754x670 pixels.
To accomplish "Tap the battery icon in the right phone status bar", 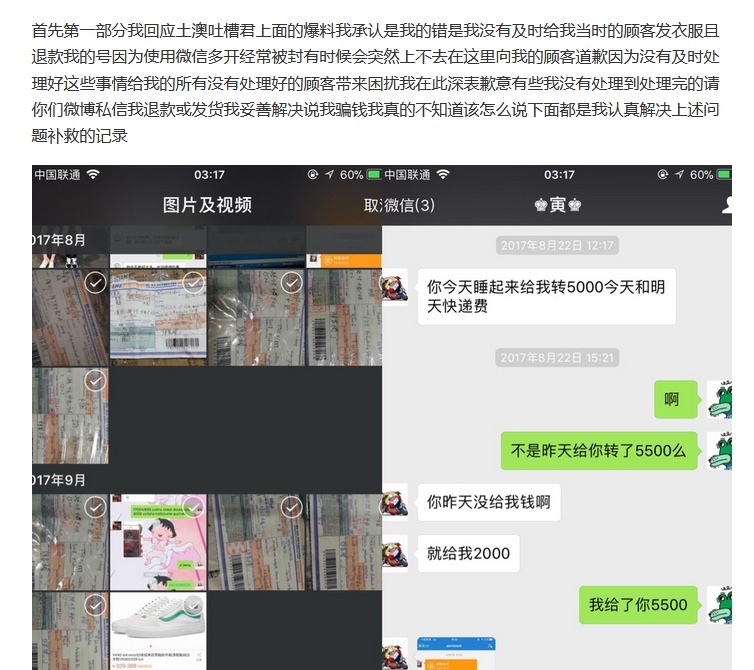I will coord(723,175).
